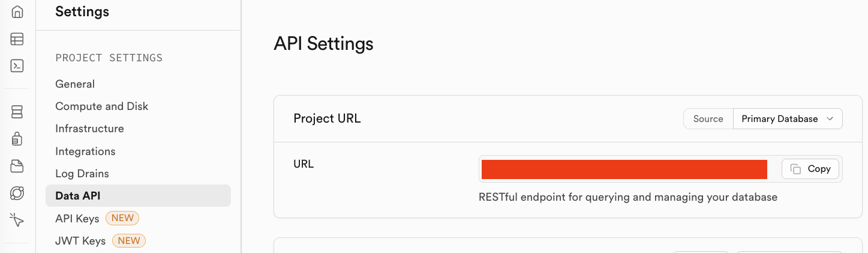The height and width of the screenshot is (253, 868).
Task: Expand the Primary Database source dropdown
Action: tap(788, 119)
